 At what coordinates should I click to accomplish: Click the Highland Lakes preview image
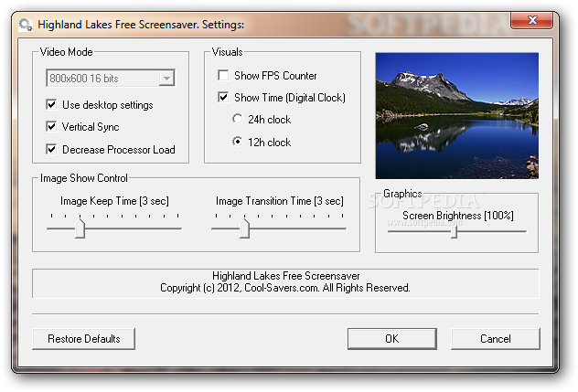point(456,116)
